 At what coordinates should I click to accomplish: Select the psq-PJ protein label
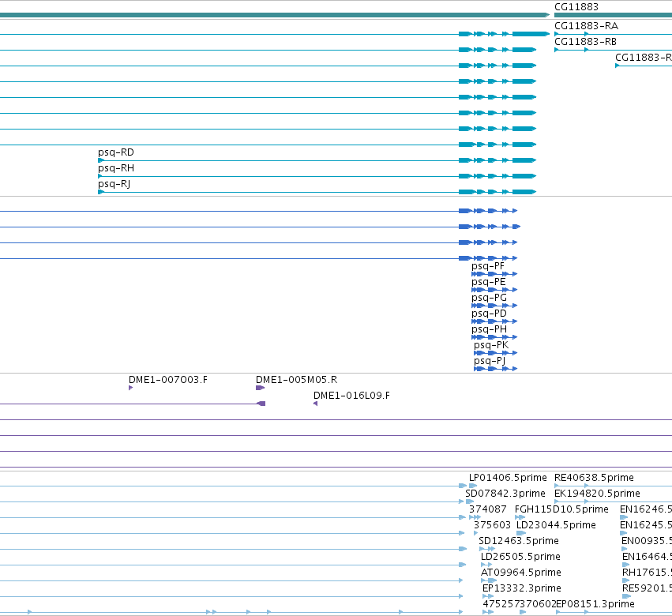pos(490,361)
